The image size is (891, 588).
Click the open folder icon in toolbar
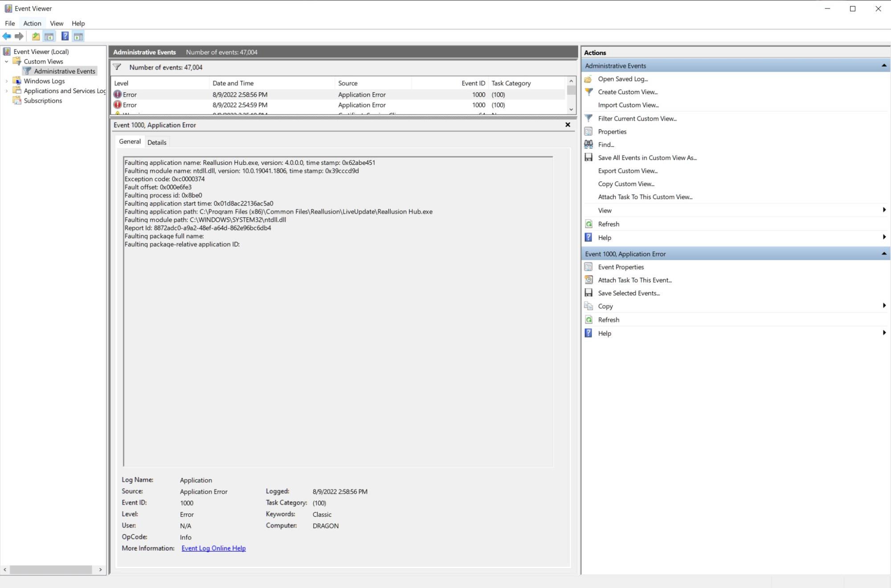pyautogui.click(x=36, y=36)
